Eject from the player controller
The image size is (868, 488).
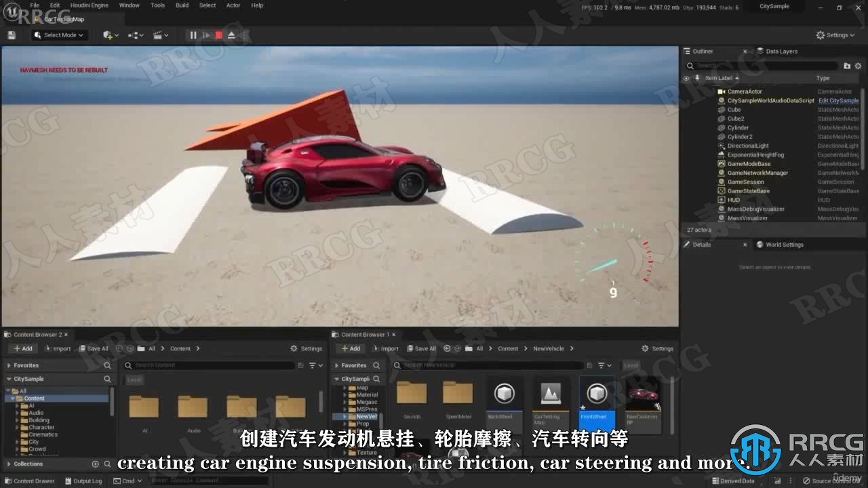[x=231, y=35]
